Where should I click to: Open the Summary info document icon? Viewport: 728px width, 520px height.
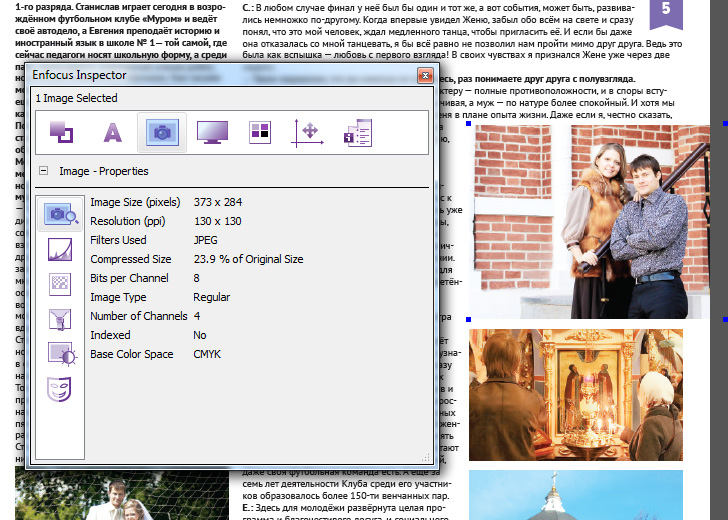point(358,133)
